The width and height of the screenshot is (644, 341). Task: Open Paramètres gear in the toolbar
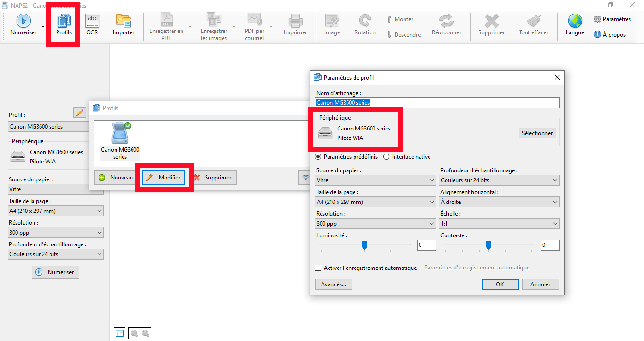point(597,19)
